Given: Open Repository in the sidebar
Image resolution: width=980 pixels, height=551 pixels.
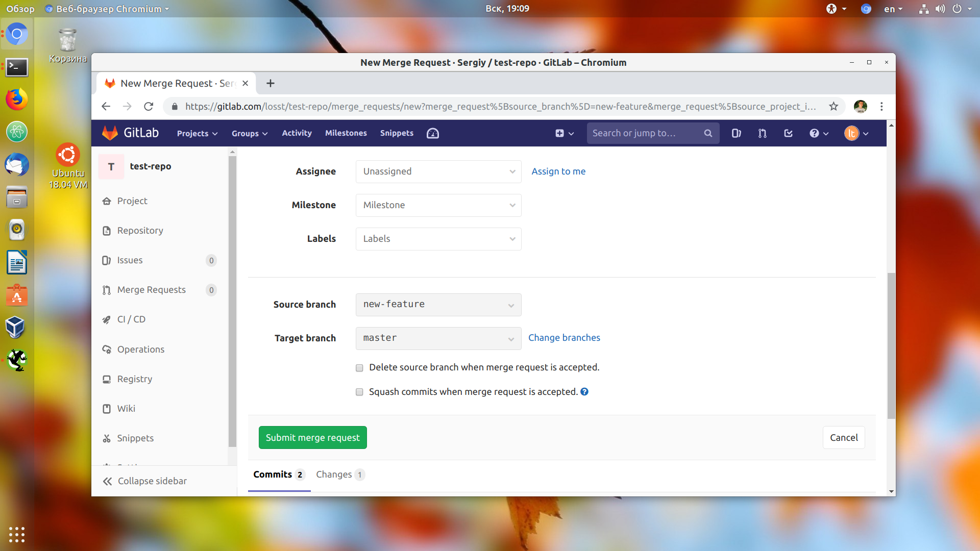Looking at the screenshot, I should pyautogui.click(x=140, y=231).
